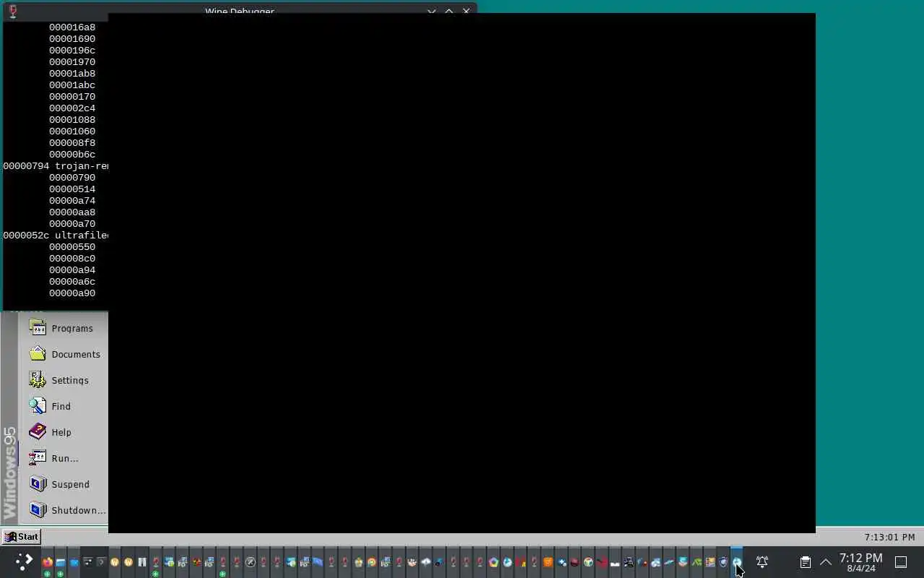Image resolution: width=924 pixels, height=578 pixels.
Task: Select line 000008f8 in Wine Debugger
Action: [72, 143]
